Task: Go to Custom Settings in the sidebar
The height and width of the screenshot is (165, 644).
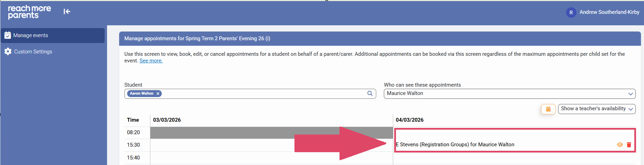Action: click(x=33, y=52)
